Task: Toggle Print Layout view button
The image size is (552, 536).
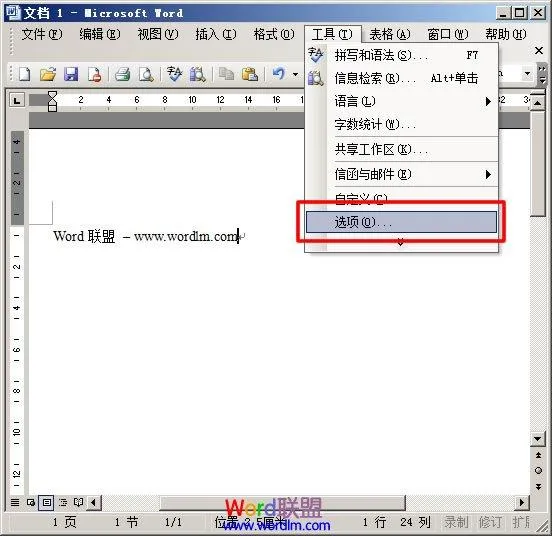Action: click(46, 502)
